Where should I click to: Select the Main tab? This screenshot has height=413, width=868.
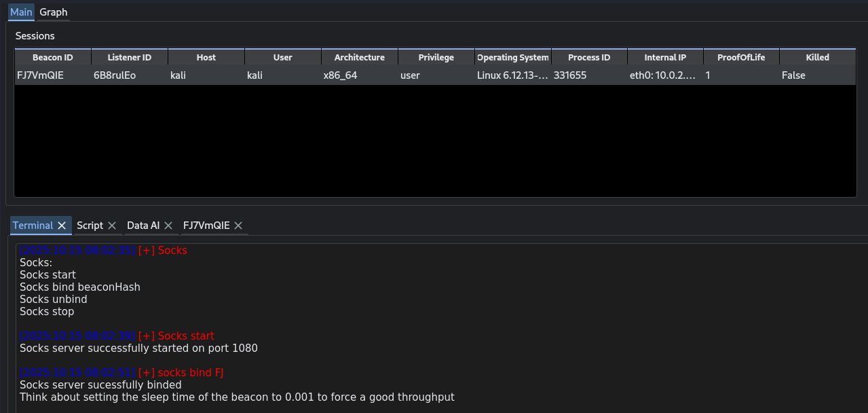coord(21,12)
